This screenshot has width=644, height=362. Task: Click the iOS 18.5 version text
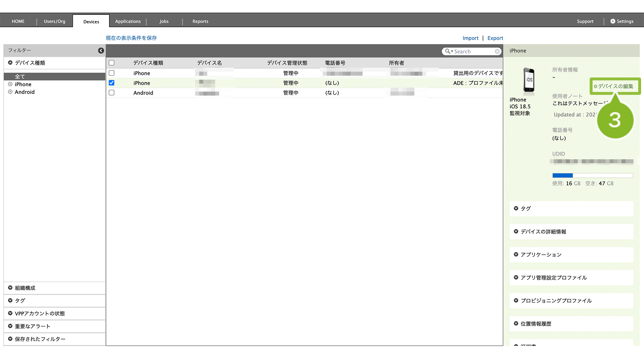[x=520, y=106]
